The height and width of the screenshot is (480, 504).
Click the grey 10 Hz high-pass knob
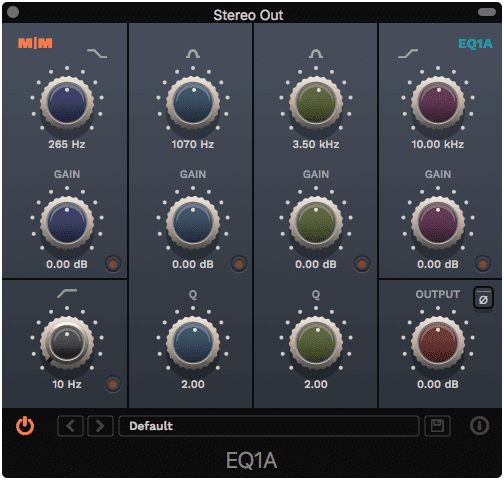coord(67,343)
